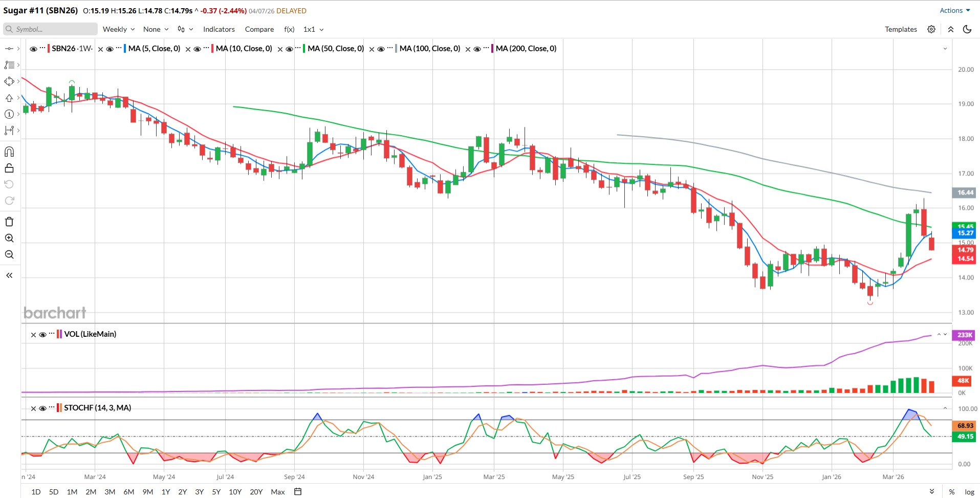The image size is (980, 498).
Task: Hide the STOCHF (14, 3, MA) indicator
Action: tap(43, 408)
